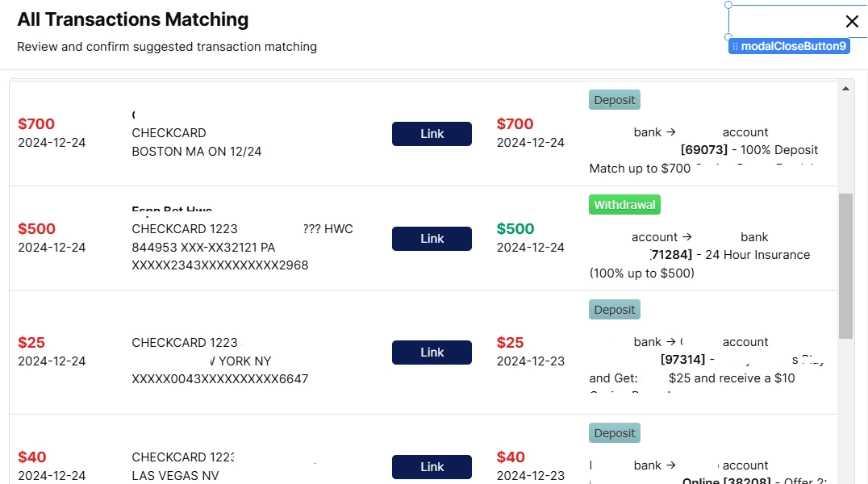Click the BOSTON MA ON 12/24 description
Image resolution: width=868 pixels, height=484 pixels.
(196, 152)
